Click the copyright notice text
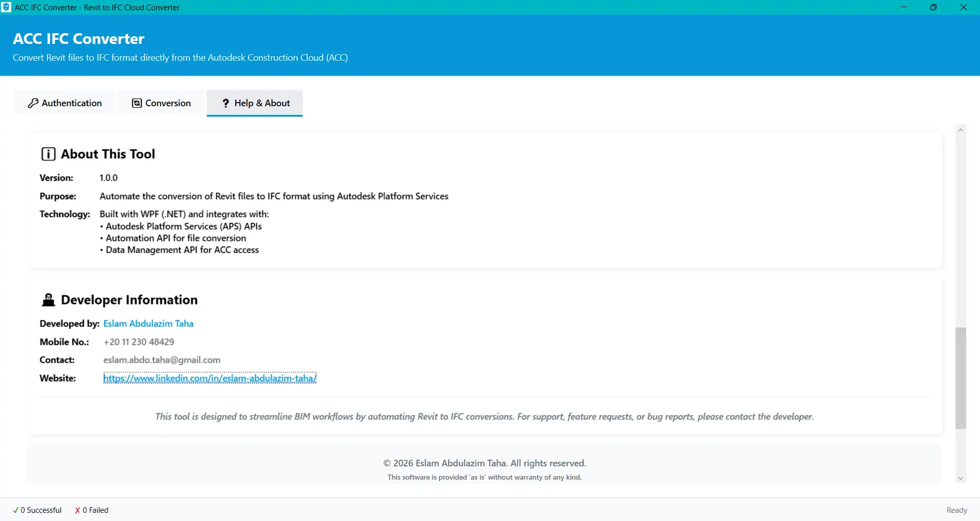Viewport: 980px width, 521px height. [484, 463]
